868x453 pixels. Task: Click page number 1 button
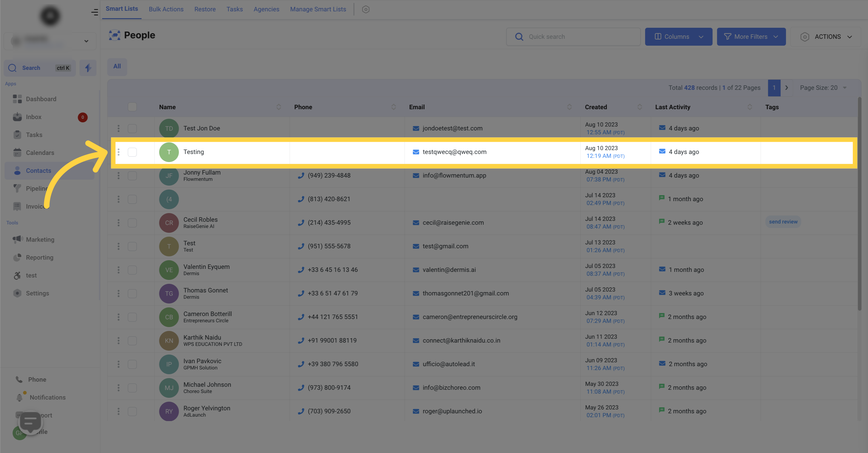pyautogui.click(x=774, y=87)
